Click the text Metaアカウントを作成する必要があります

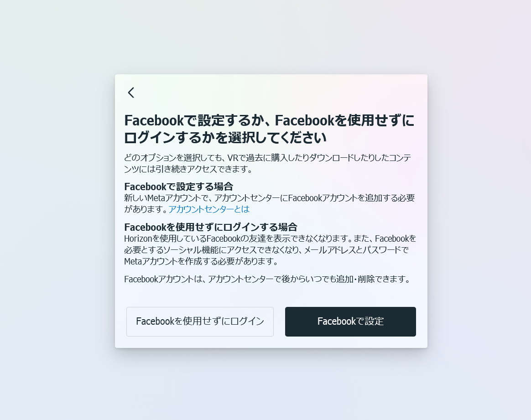pyautogui.click(x=201, y=261)
